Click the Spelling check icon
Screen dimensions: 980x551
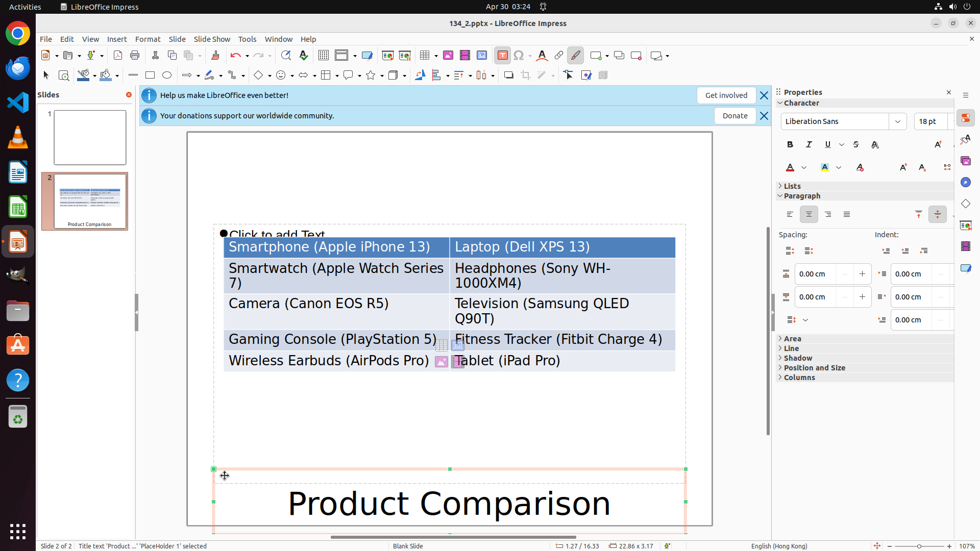304,56
